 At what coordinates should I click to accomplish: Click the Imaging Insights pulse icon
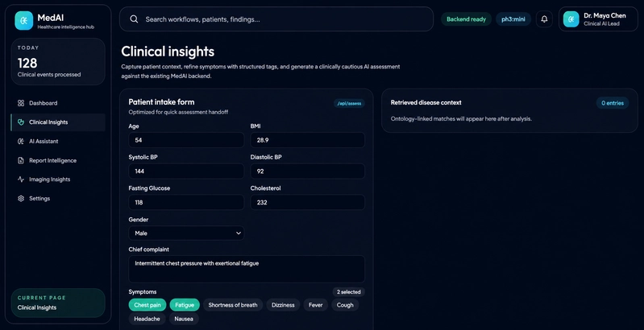[x=21, y=179]
